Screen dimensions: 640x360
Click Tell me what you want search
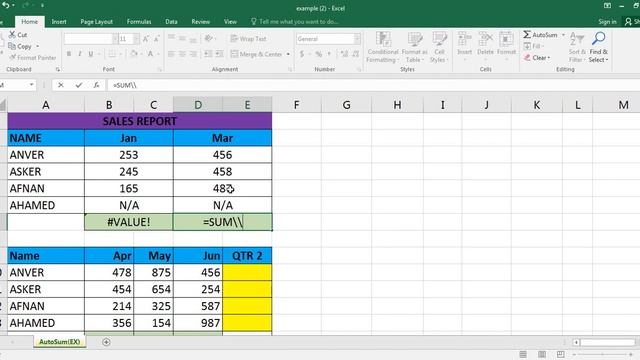coord(294,22)
